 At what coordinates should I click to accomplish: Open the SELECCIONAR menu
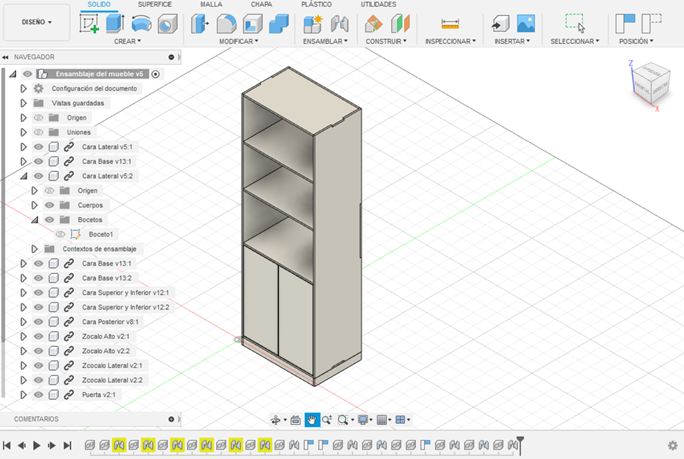(x=575, y=41)
